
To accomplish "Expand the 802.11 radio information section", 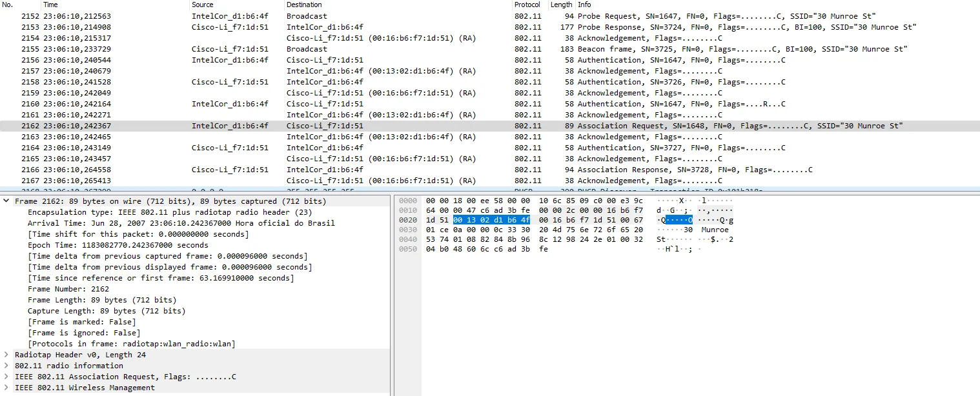I will [6, 366].
